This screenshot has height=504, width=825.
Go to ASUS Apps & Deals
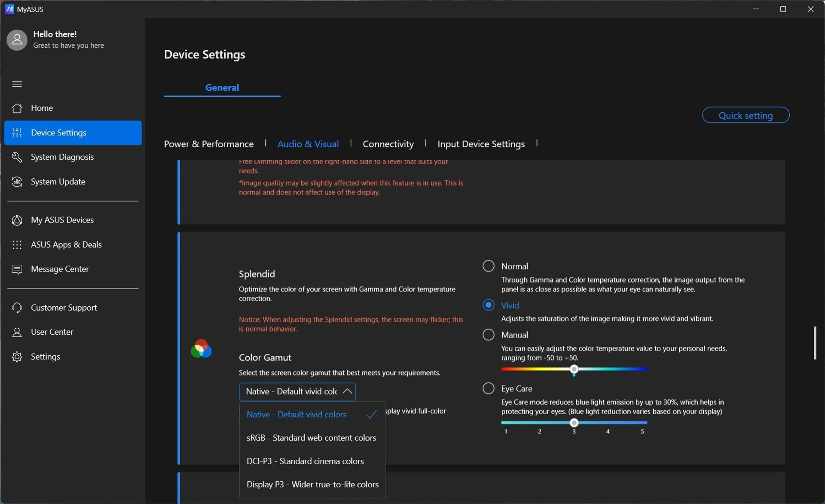[x=73, y=244]
